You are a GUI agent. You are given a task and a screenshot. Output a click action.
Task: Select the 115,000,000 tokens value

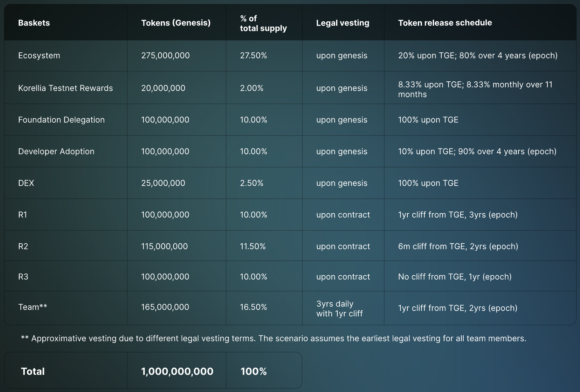(164, 246)
